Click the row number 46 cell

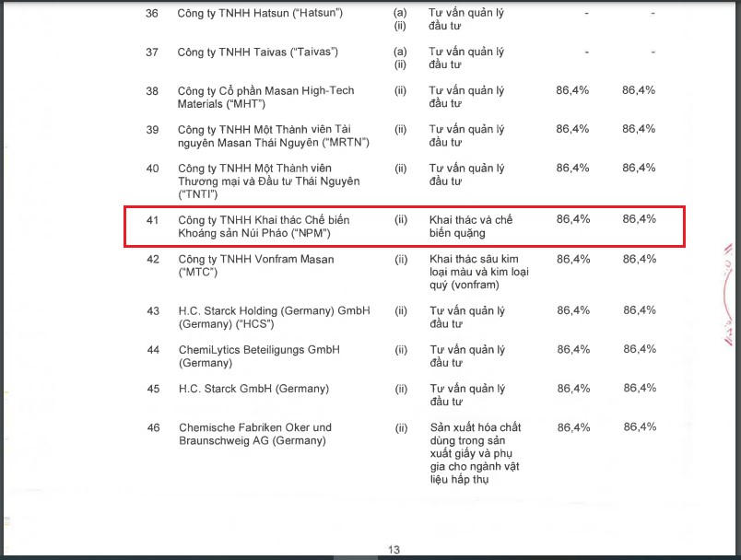pos(153,427)
